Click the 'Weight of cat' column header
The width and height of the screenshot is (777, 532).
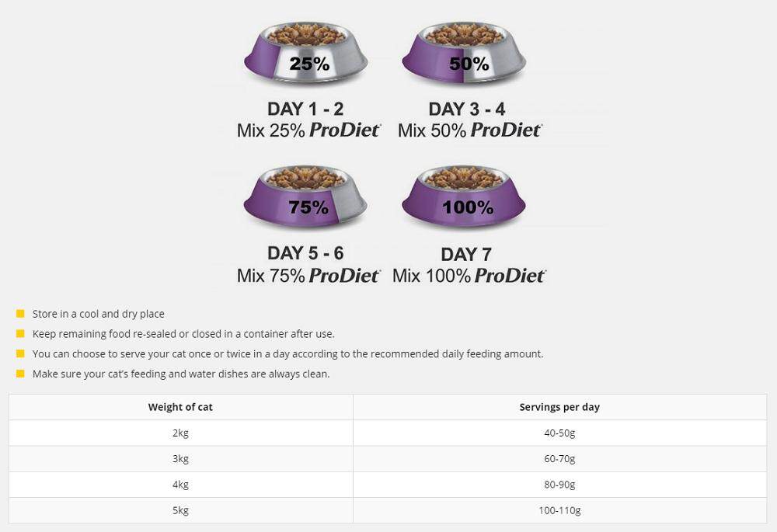(180, 407)
